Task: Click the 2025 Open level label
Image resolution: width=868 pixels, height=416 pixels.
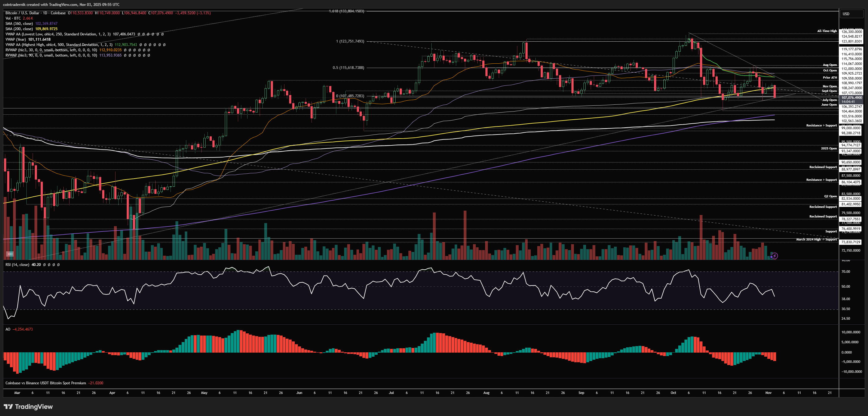Action: point(829,148)
